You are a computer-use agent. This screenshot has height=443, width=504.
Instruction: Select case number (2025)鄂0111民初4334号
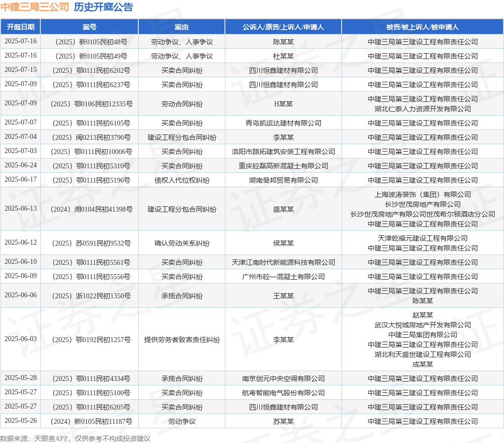pos(91,379)
